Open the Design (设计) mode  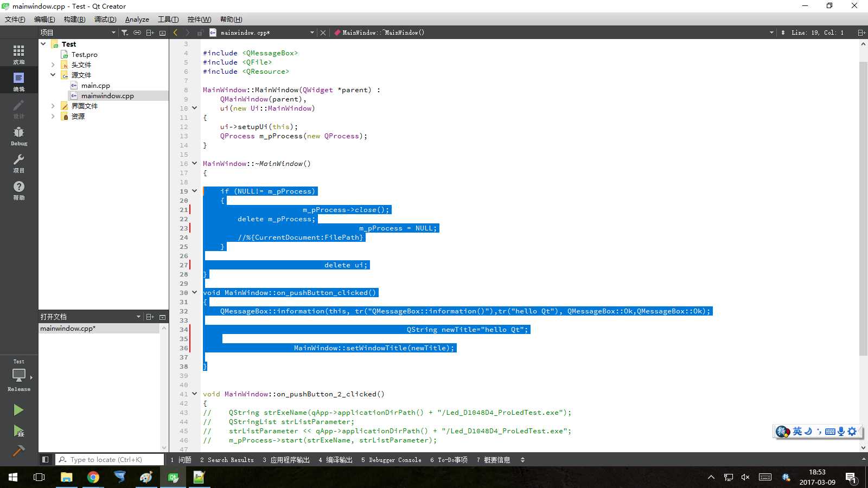click(x=19, y=108)
